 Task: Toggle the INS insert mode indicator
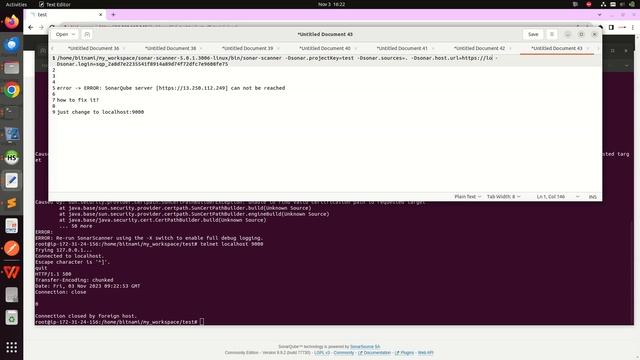point(592,197)
